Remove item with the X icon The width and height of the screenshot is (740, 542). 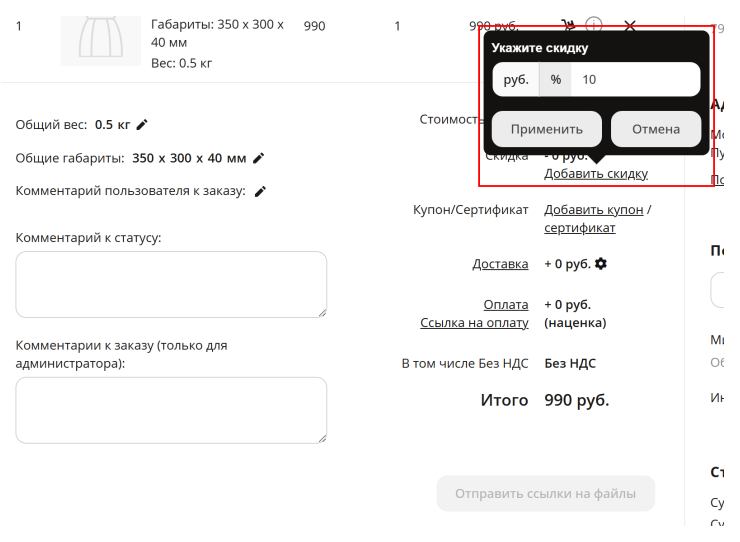(630, 25)
